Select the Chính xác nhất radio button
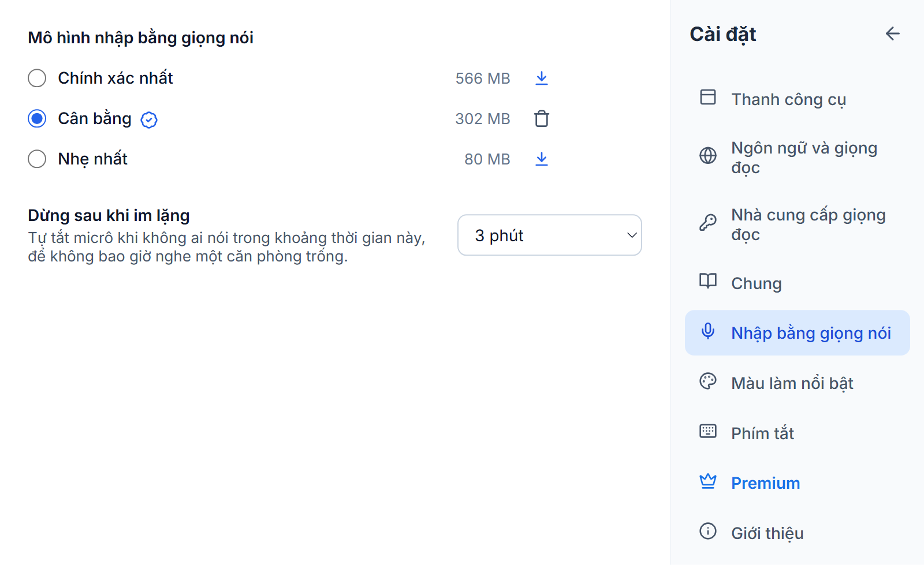 click(37, 78)
